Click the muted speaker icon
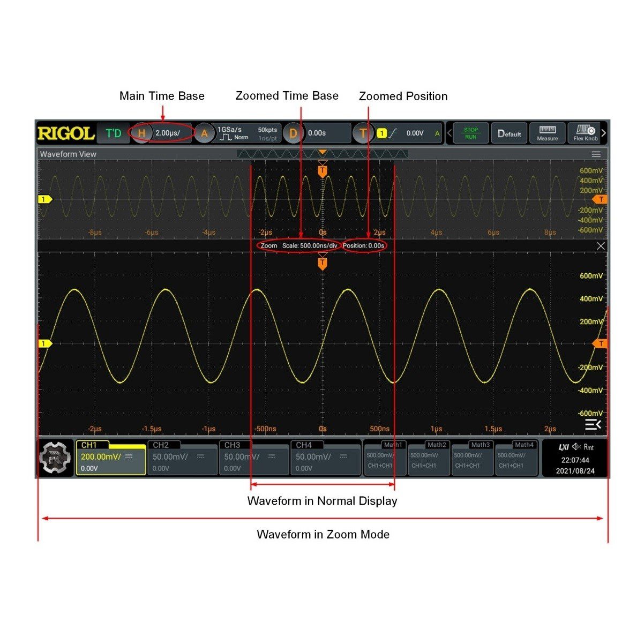The image size is (644, 644). click(576, 447)
